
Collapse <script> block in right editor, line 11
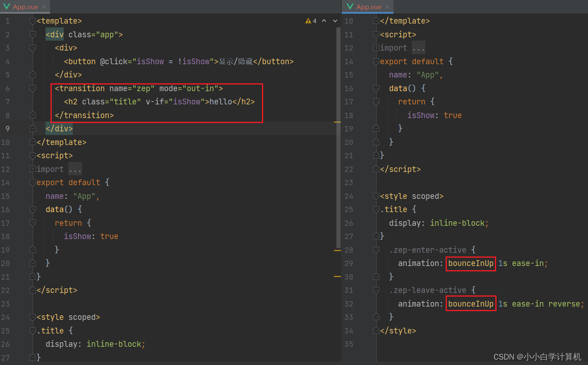[376, 34]
